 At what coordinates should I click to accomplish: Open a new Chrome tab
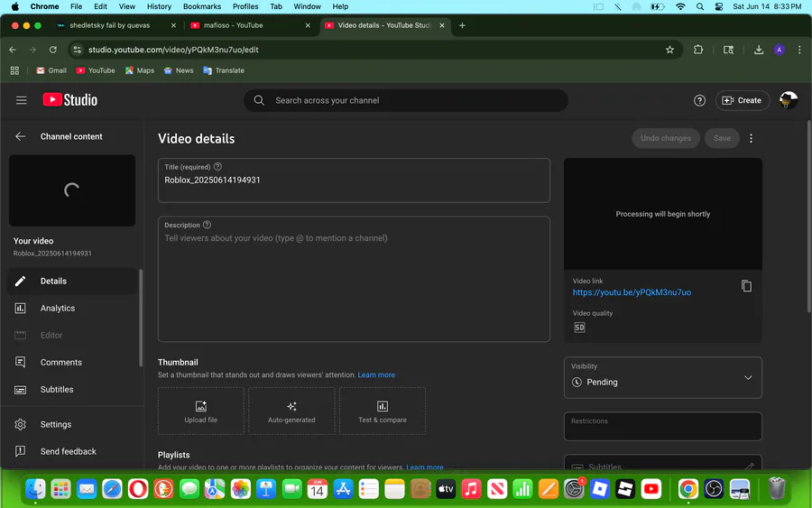462,25
